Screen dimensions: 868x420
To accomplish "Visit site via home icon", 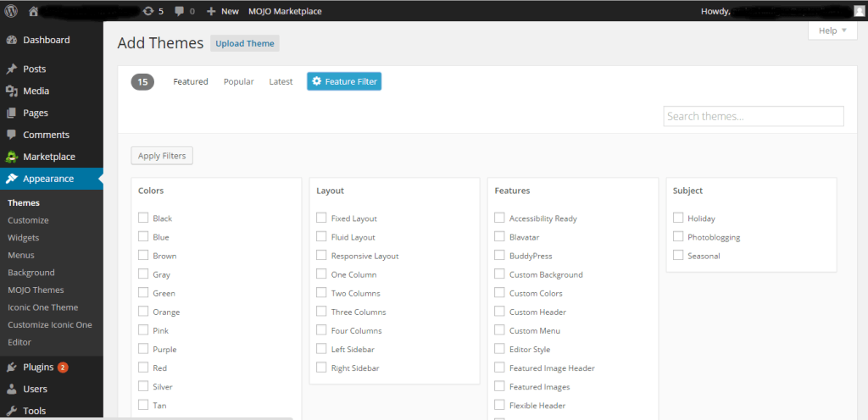I will (33, 10).
